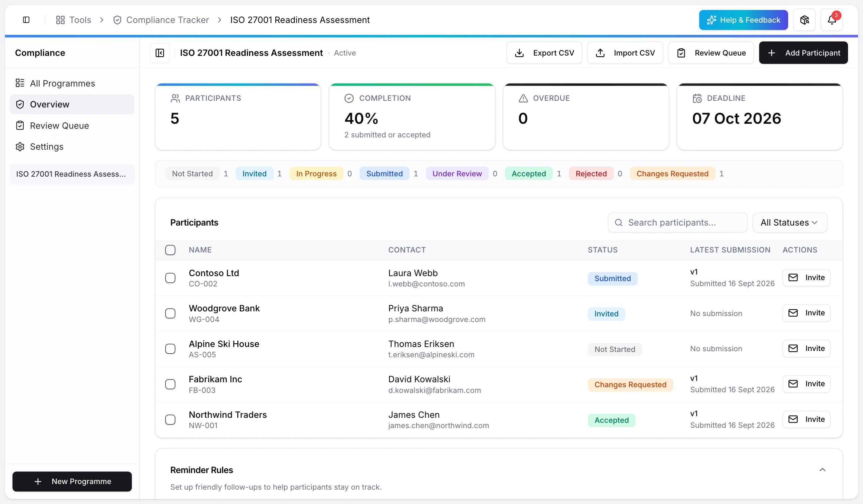Click the 07 Oct 2026 deadline value
Screen dimensions: 863x504
tap(736, 118)
